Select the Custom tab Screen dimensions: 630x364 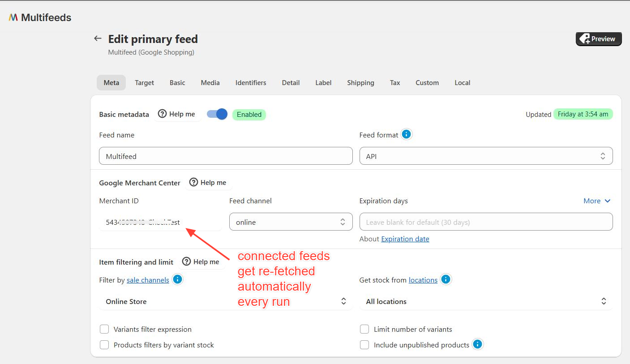point(427,82)
